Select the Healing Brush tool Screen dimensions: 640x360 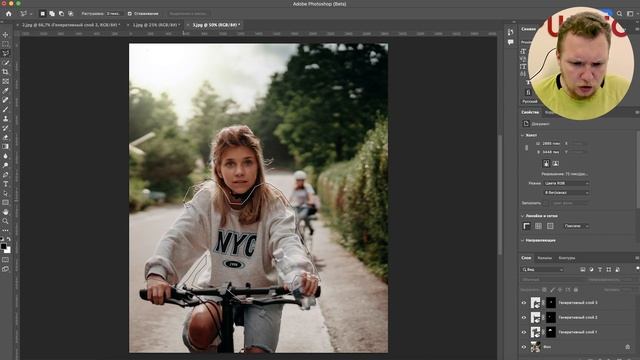pyautogui.click(x=5, y=100)
